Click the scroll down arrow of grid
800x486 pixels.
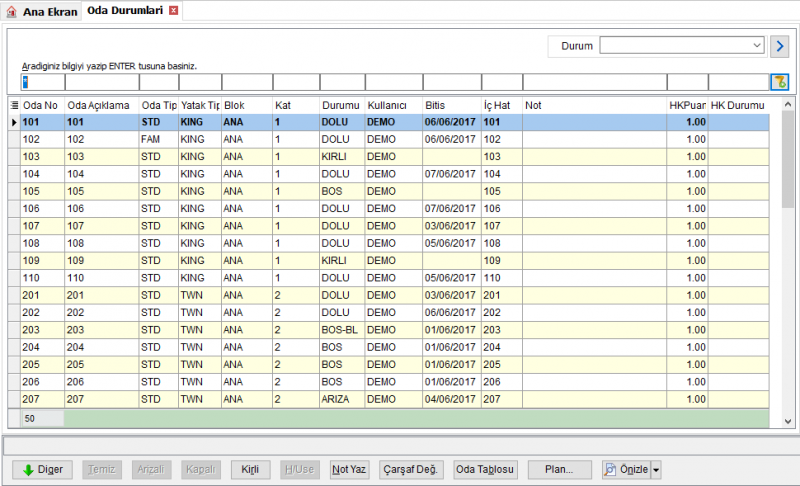coord(788,421)
